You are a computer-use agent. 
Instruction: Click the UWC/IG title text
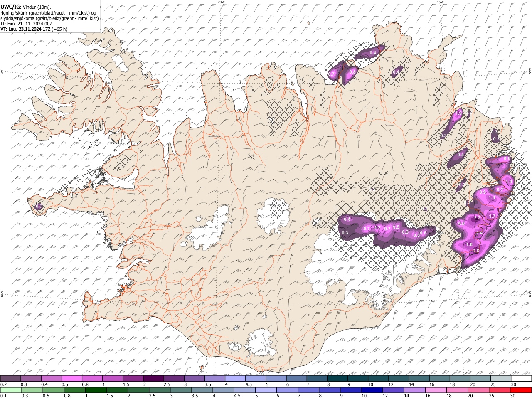[10, 6]
